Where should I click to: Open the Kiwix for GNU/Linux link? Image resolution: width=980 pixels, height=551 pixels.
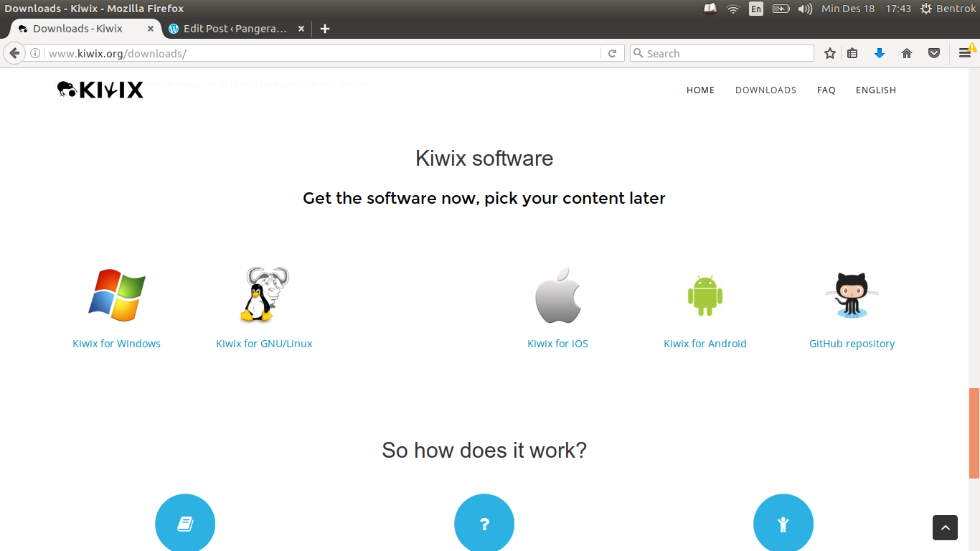264,344
